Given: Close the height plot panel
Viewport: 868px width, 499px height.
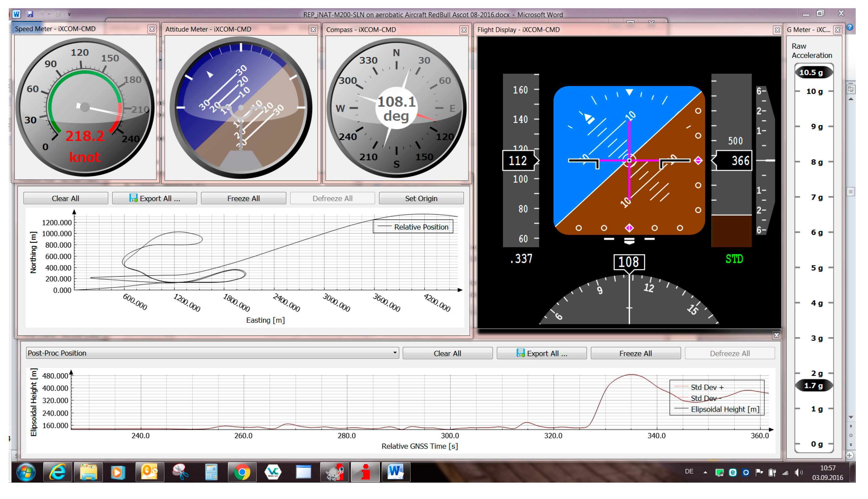Looking at the screenshot, I should (776, 335).
